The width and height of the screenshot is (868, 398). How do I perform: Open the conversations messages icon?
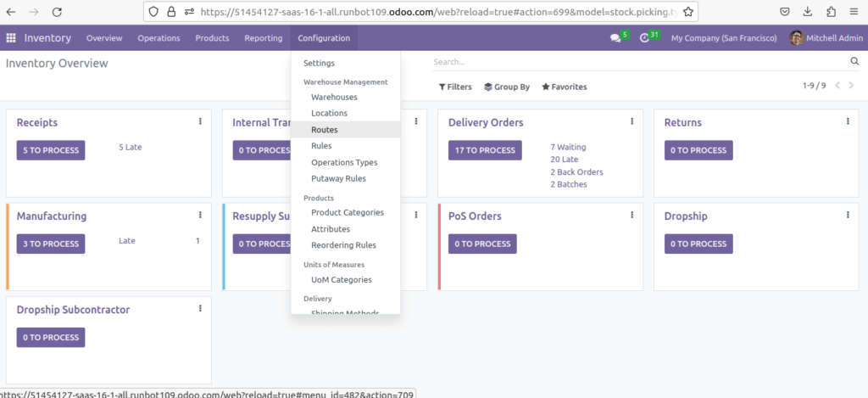tap(615, 38)
